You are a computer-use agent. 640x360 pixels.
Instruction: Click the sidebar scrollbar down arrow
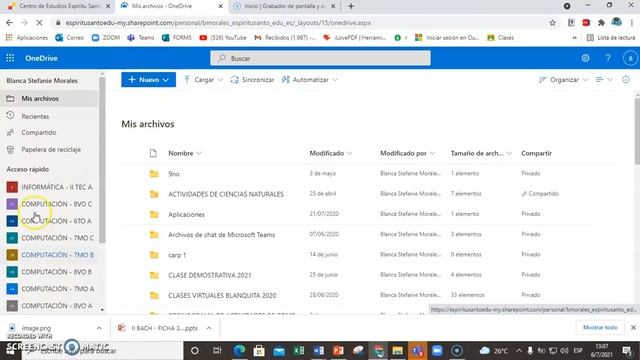click(102, 310)
